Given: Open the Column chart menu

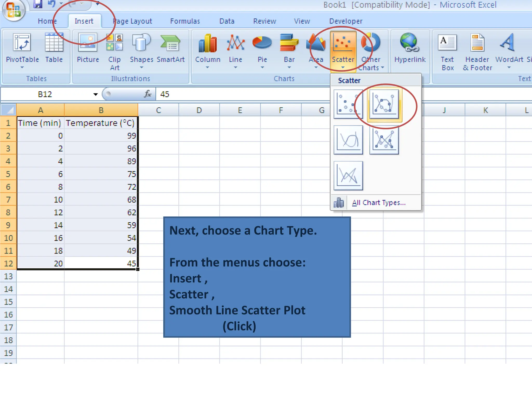Looking at the screenshot, I should click(208, 51).
